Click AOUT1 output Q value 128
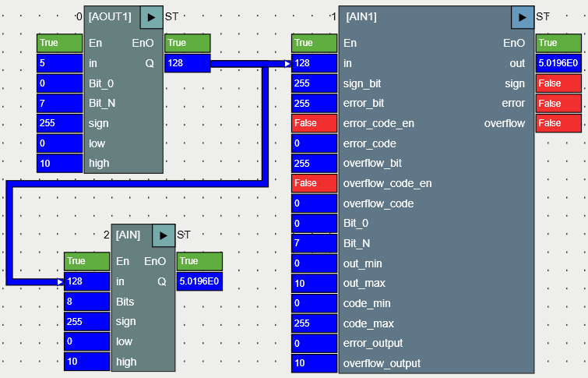 (x=187, y=63)
